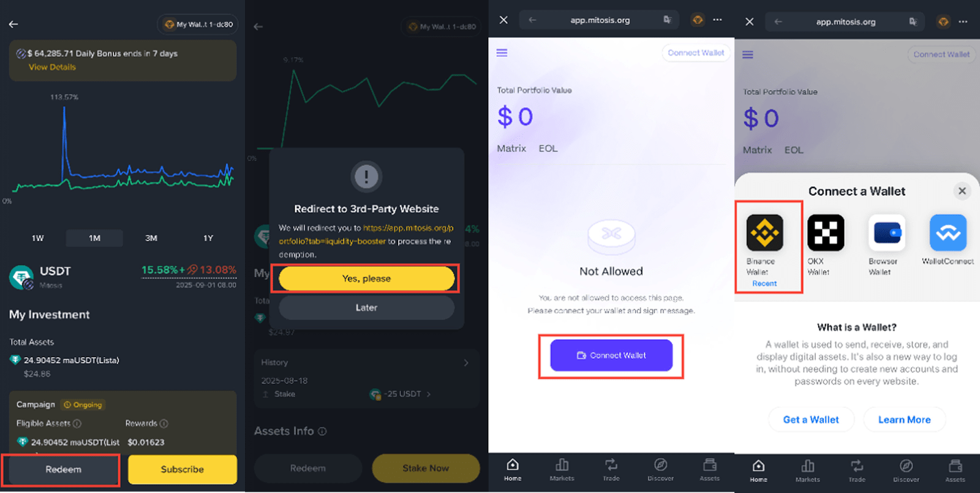Image resolution: width=980 pixels, height=493 pixels.
Task: Open Markets in the third screen's bottom bar
Action: point(562,470)
